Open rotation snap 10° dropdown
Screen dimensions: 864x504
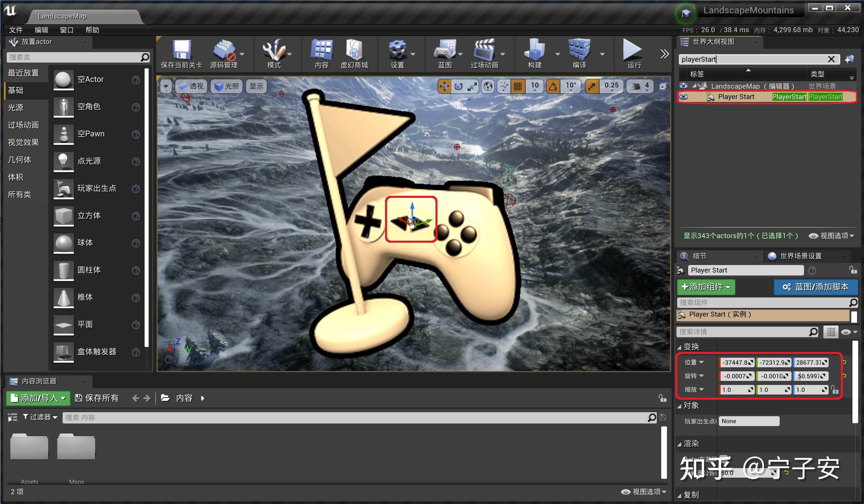click(571, 86)
